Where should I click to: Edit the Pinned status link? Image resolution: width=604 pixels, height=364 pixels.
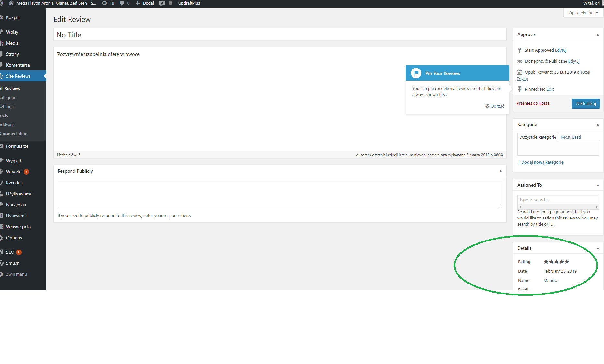550,89
